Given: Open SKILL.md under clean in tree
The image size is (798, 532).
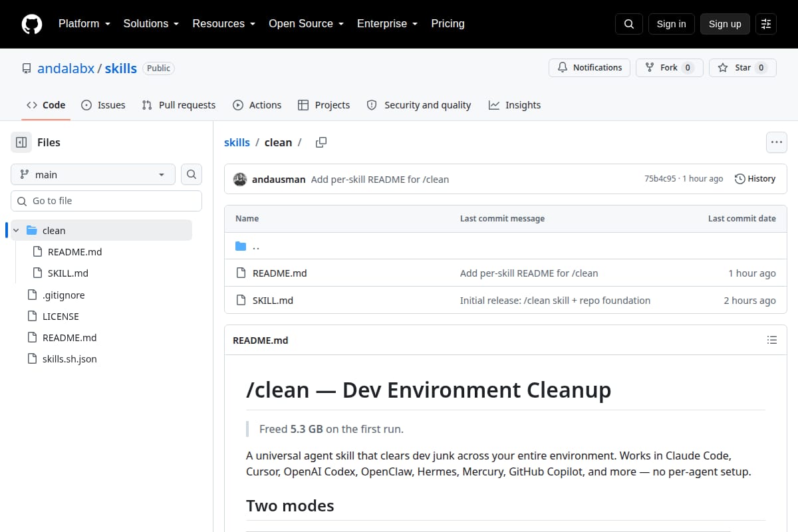Looking at the screenshot, I should click(x=68, y=273).
